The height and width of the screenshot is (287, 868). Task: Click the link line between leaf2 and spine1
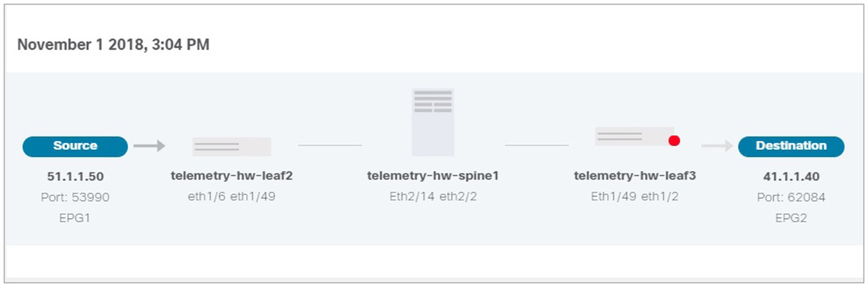point(330,145)
